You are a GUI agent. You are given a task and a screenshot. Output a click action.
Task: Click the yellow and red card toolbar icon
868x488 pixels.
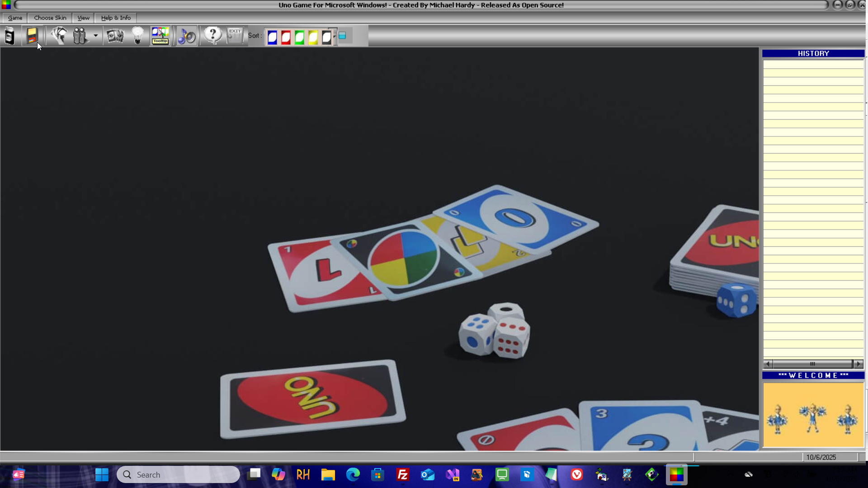32,36
